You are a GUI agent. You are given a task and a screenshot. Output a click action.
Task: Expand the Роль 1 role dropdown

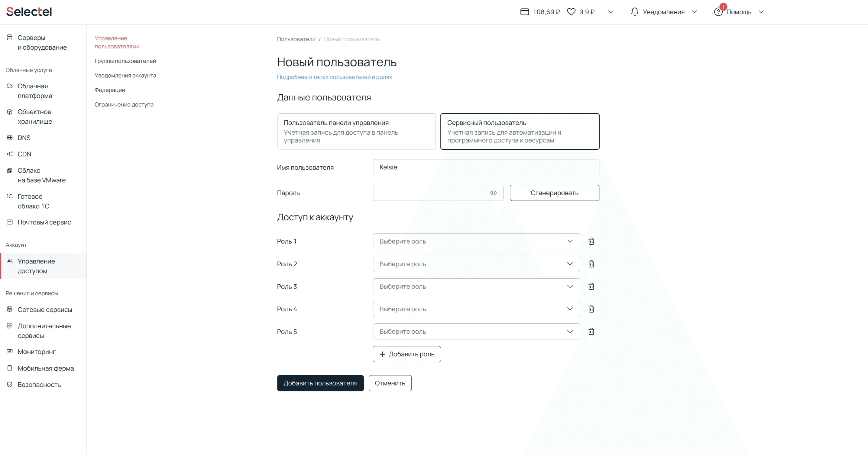click(476, 241)
